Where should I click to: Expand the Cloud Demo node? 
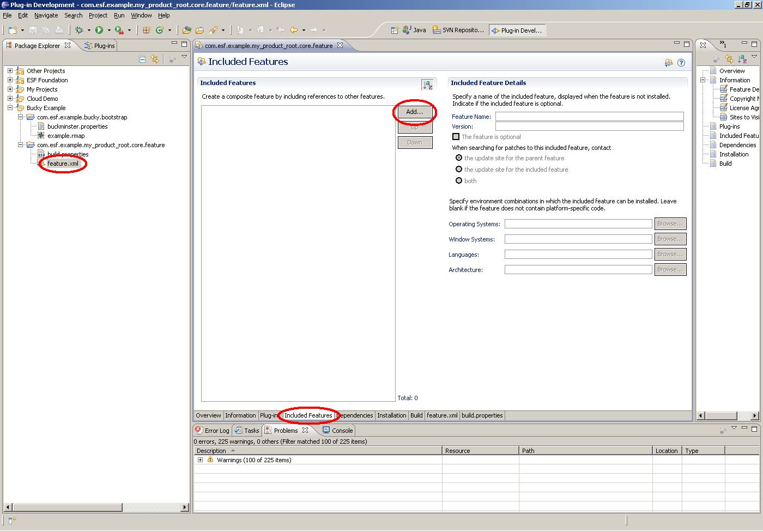pos(10,99)
